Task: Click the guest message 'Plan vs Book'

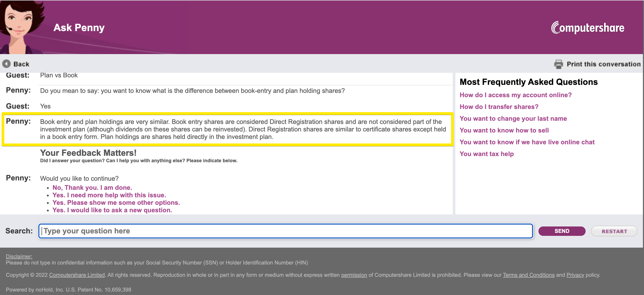Action: click(x=59, y=75)
